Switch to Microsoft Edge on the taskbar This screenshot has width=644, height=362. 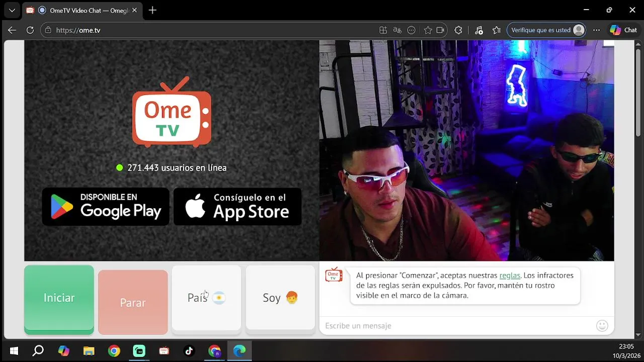tap(239, 351)
